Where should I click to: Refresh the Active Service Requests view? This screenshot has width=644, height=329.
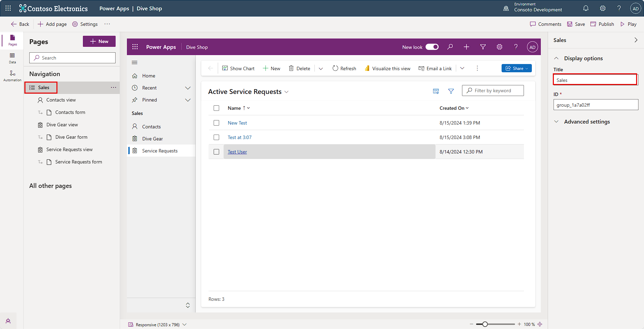click(344, 68)
